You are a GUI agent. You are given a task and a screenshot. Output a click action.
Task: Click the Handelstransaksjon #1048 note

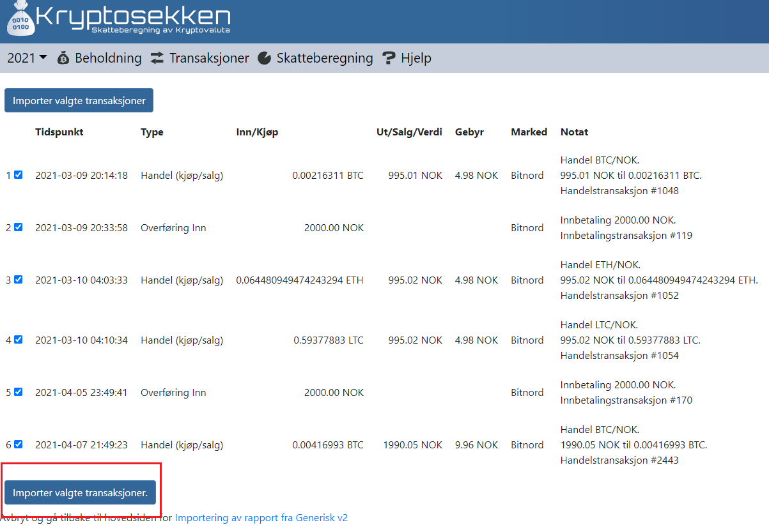point(619,191)
